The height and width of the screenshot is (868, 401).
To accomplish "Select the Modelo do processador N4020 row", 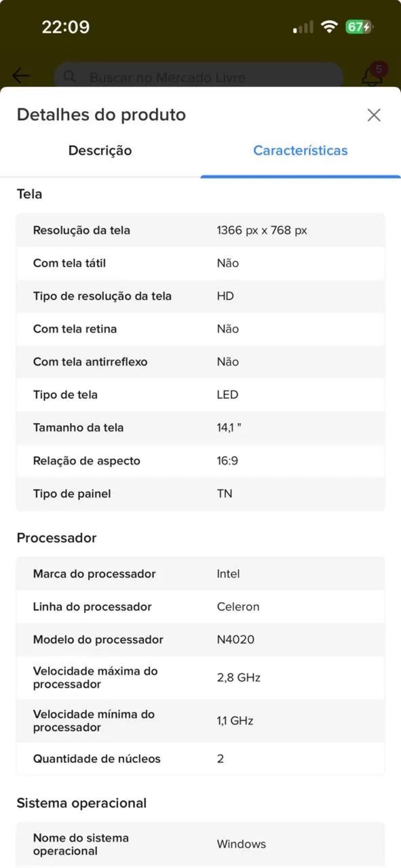I will (x=200, y=639).
